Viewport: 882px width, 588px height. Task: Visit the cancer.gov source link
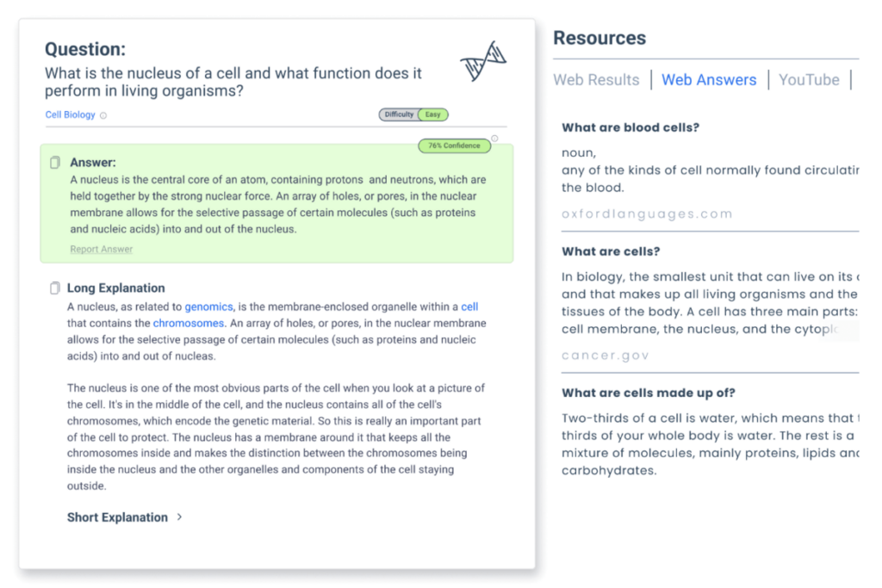coord(606,356)
